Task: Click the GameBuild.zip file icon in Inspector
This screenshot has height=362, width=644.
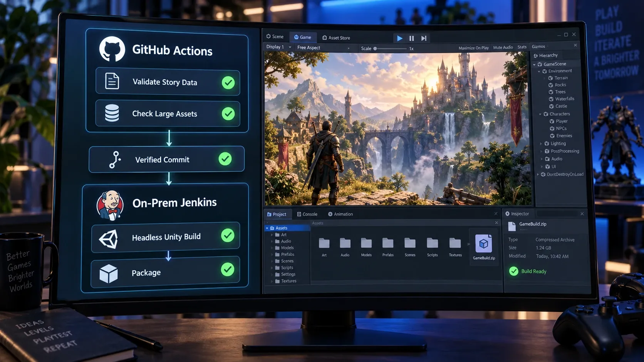Action: tap(512, 226)
